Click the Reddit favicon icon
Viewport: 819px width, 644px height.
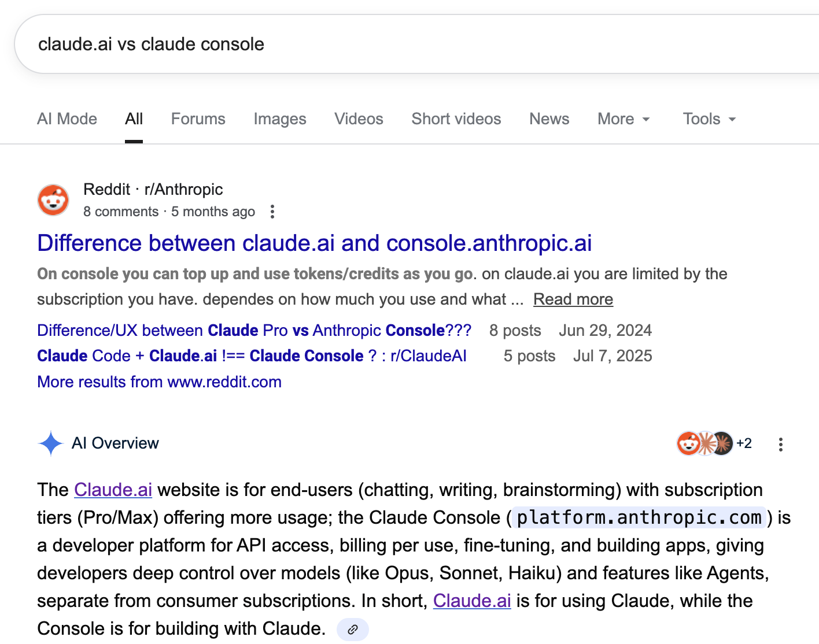53,200
